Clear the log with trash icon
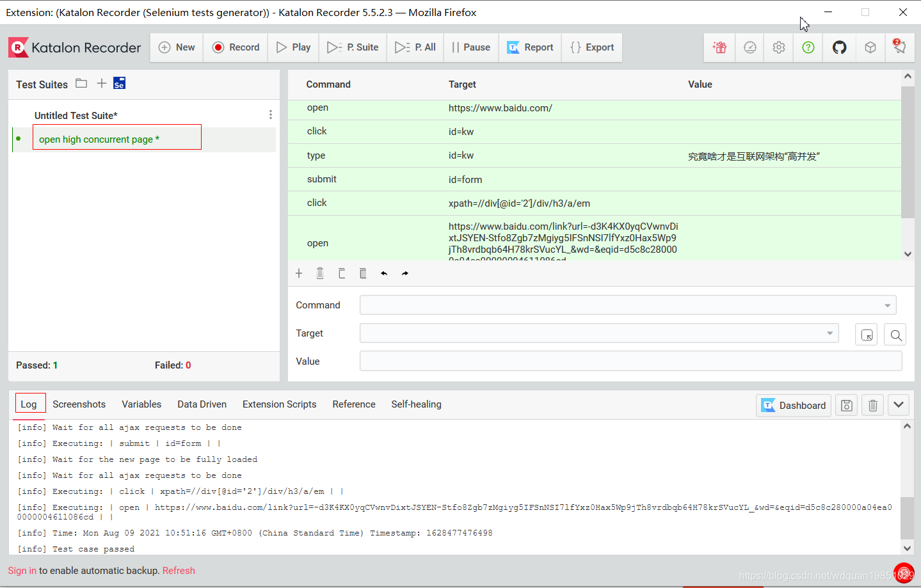This screenshot has height=588, width=921. [x=873, y=405]
